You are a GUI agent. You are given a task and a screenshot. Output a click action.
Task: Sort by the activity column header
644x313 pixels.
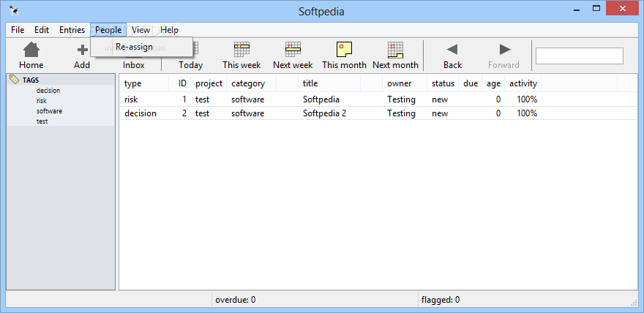523,83
